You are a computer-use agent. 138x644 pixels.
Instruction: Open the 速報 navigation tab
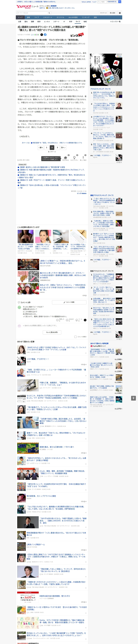[x=28, y=17]
